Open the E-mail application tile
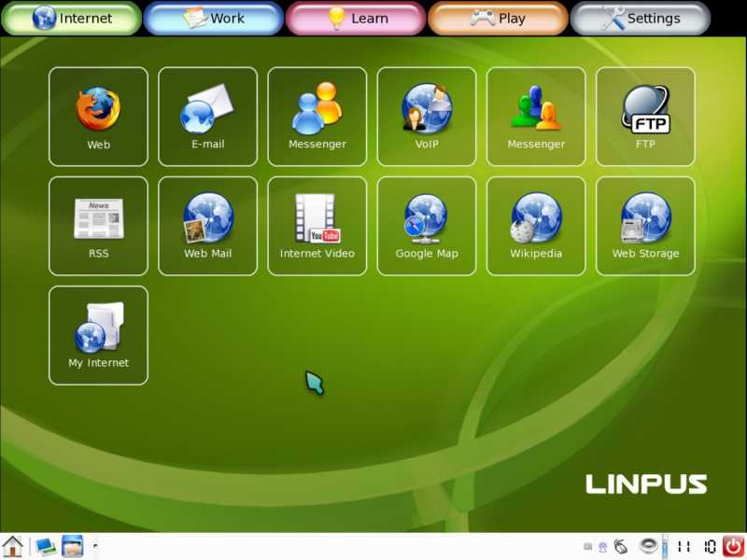747x560 pixels. point(207,117)
